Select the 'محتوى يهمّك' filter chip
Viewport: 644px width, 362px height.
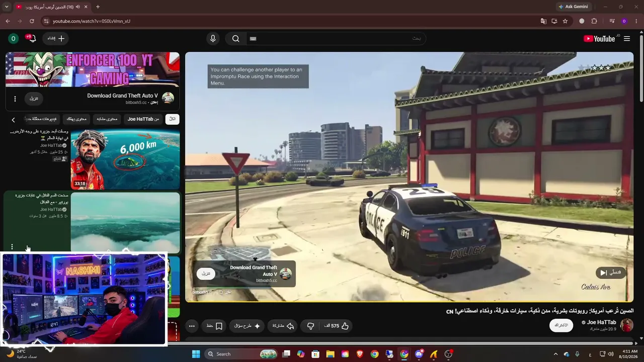[x=77, y=119]
